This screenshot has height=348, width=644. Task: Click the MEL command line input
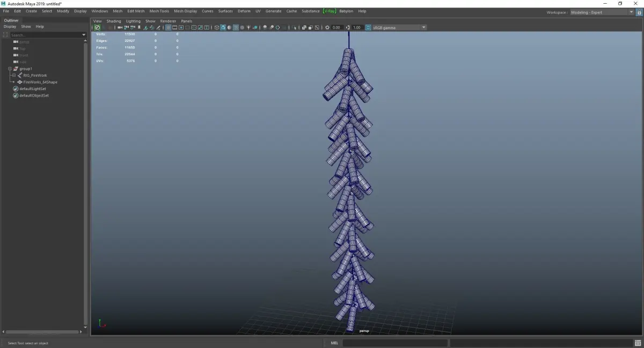click(x=395, y=343)
